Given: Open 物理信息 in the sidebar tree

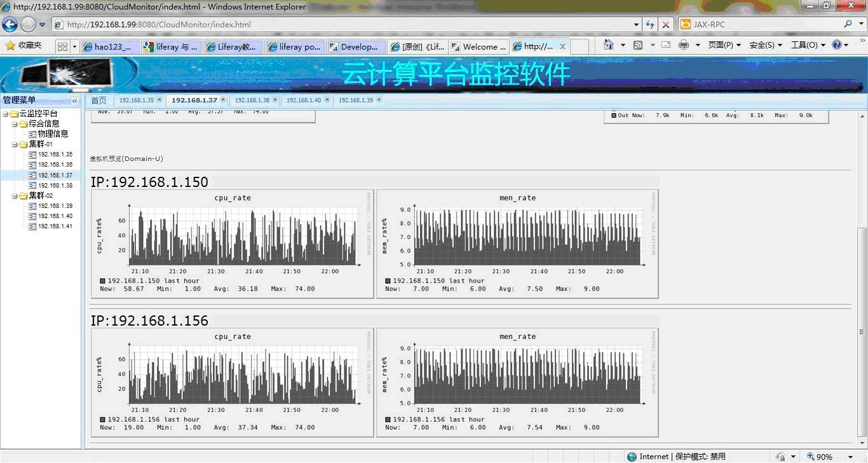Looking at the screenshot, I should pos(53,134).
